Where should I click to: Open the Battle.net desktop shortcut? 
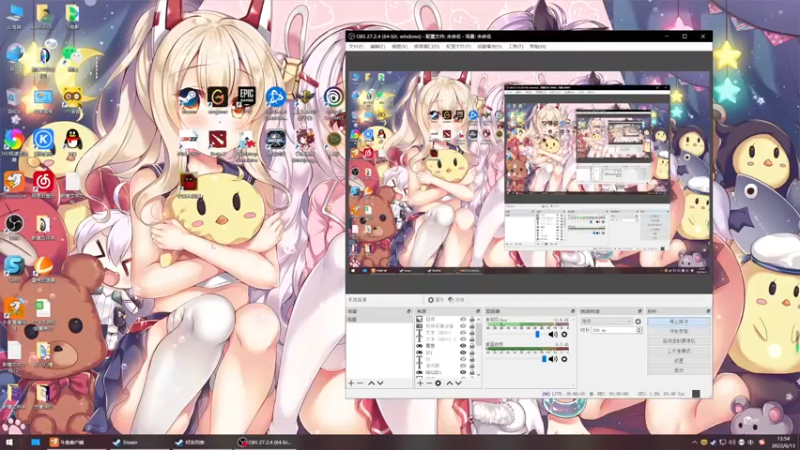[276, 102]
